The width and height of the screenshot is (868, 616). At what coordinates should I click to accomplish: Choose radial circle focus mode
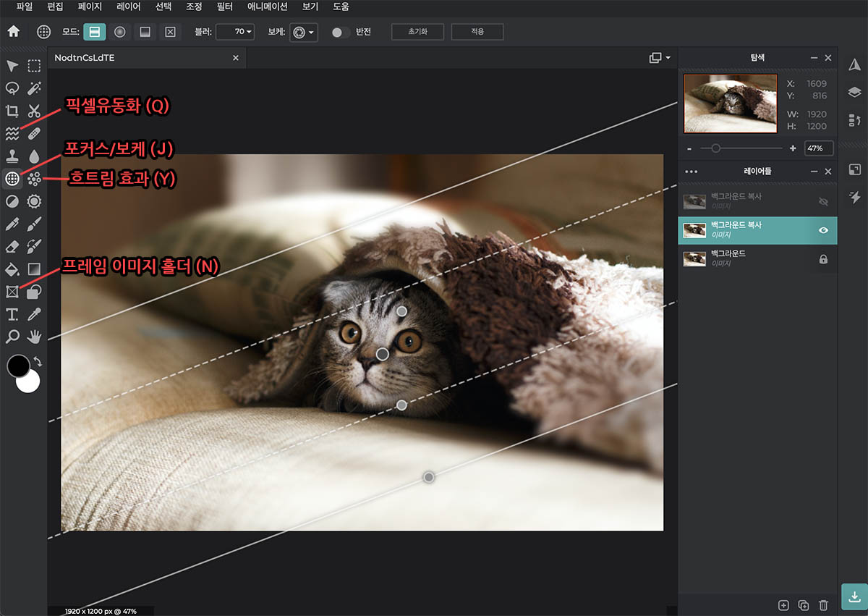click(120, 32)
